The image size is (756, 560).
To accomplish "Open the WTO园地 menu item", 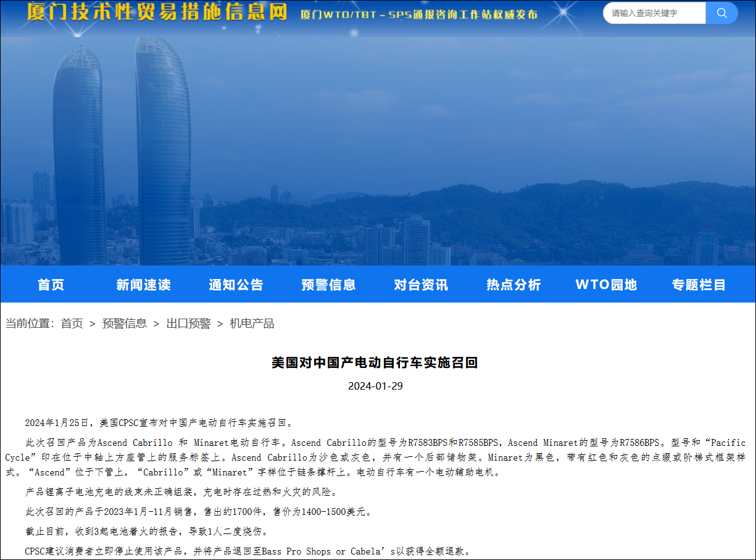I will 606,285.
